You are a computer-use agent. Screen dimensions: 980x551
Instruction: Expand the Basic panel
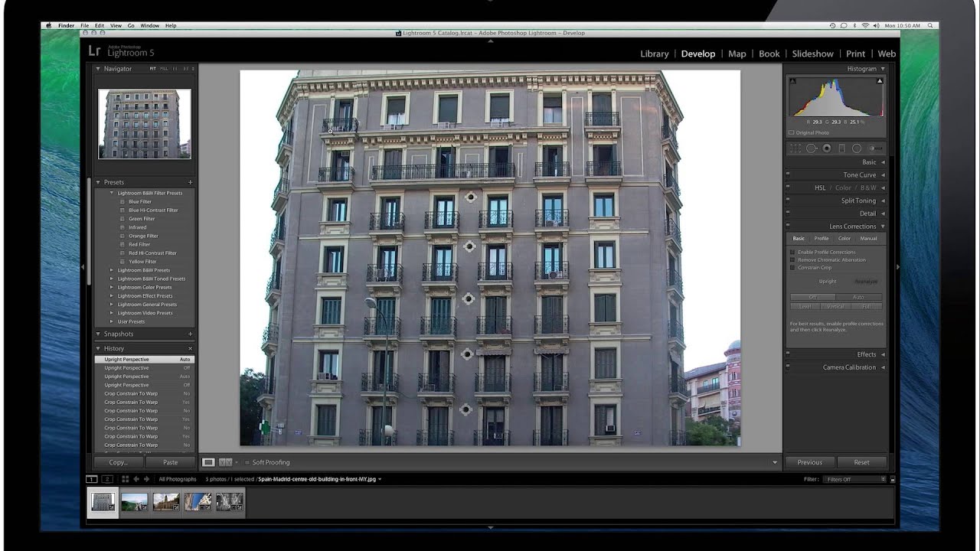click(883, 162)
